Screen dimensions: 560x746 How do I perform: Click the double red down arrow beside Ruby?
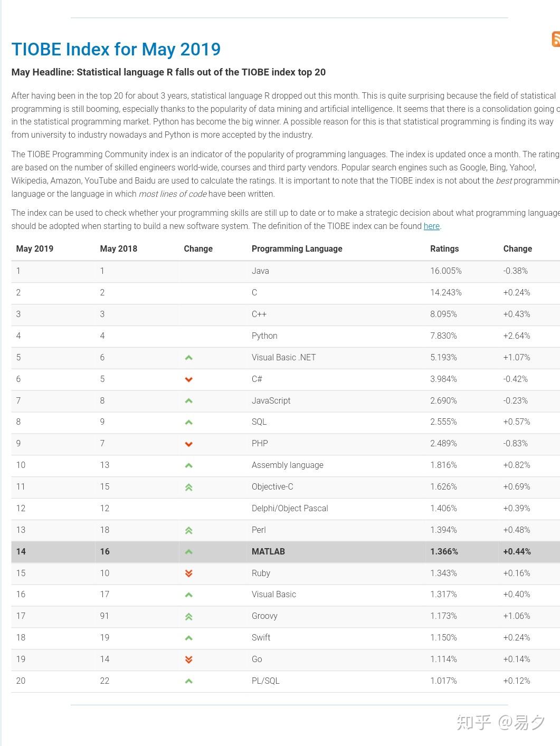pos(188,573)
